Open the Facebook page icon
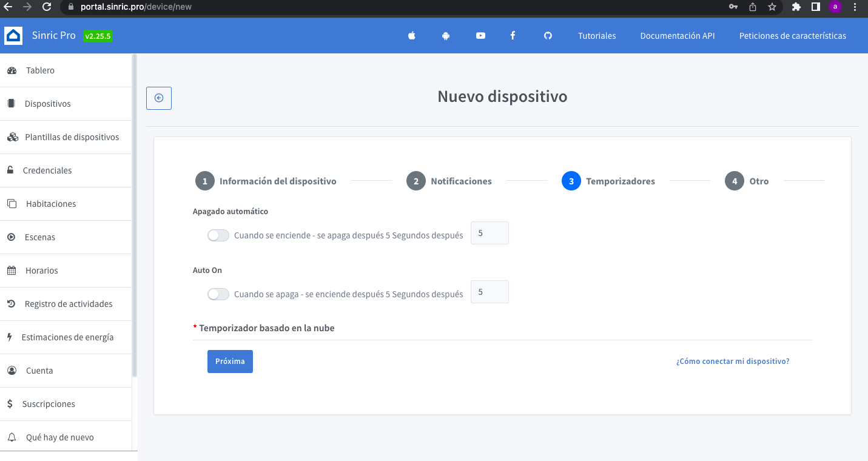The height and width of the screenshot is (461, 868). pyautogui.click(x=513, y=36)
